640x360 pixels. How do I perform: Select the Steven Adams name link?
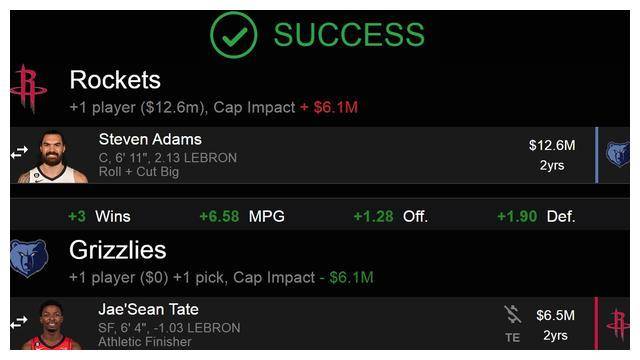[150, 140]
